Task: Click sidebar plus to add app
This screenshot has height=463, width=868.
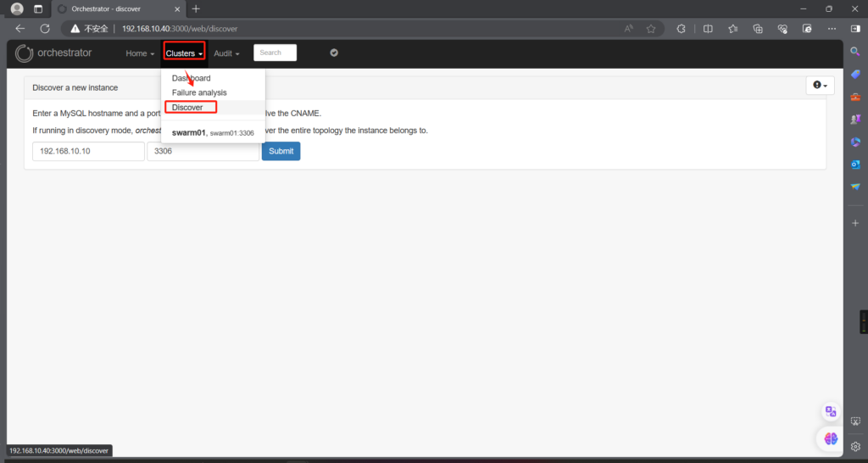Action: coord(855,223)
